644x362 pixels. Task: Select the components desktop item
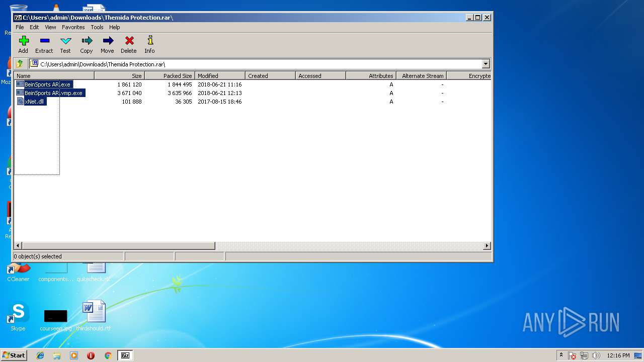[56, 272]
